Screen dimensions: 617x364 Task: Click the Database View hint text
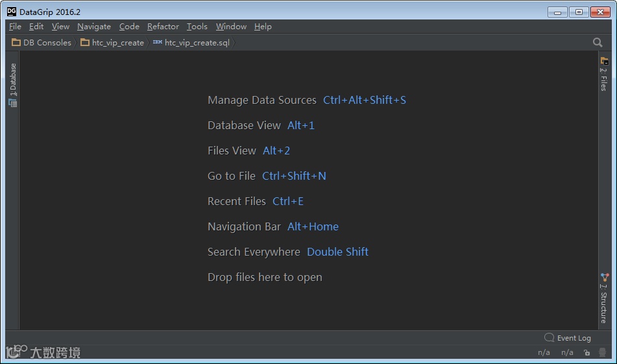click(x=244, y=125)
